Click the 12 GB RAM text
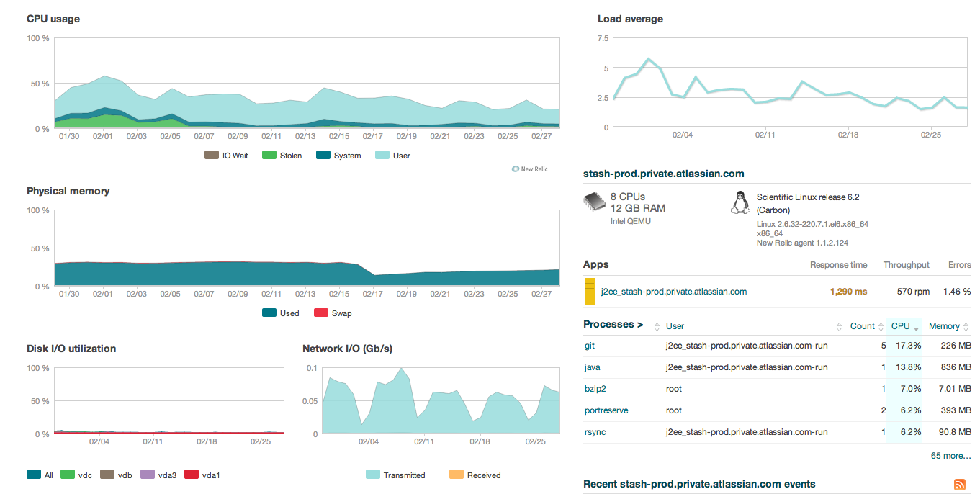 (638, 208)
